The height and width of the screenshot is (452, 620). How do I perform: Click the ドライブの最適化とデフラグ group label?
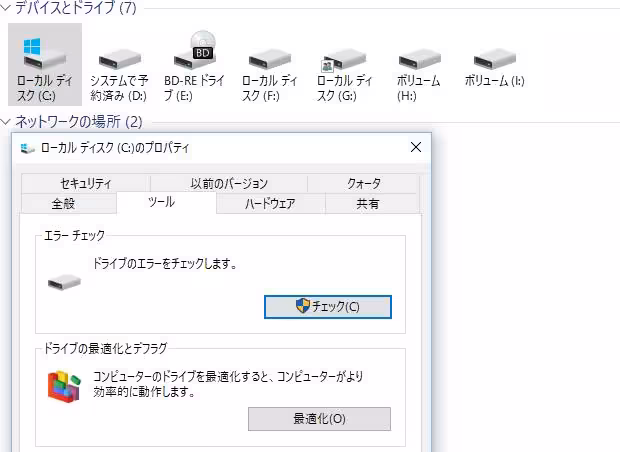[x=105, y=348]
